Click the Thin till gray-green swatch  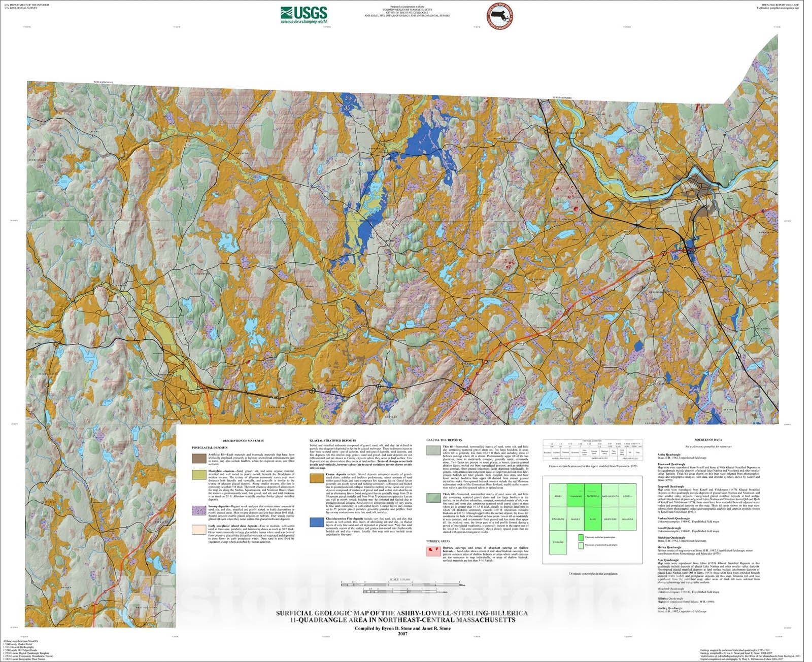coord(433,450)
